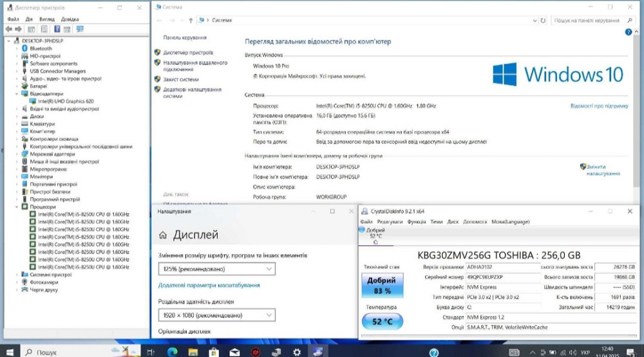Select the Клавіатури keyboard icon

tap(24, 124)
